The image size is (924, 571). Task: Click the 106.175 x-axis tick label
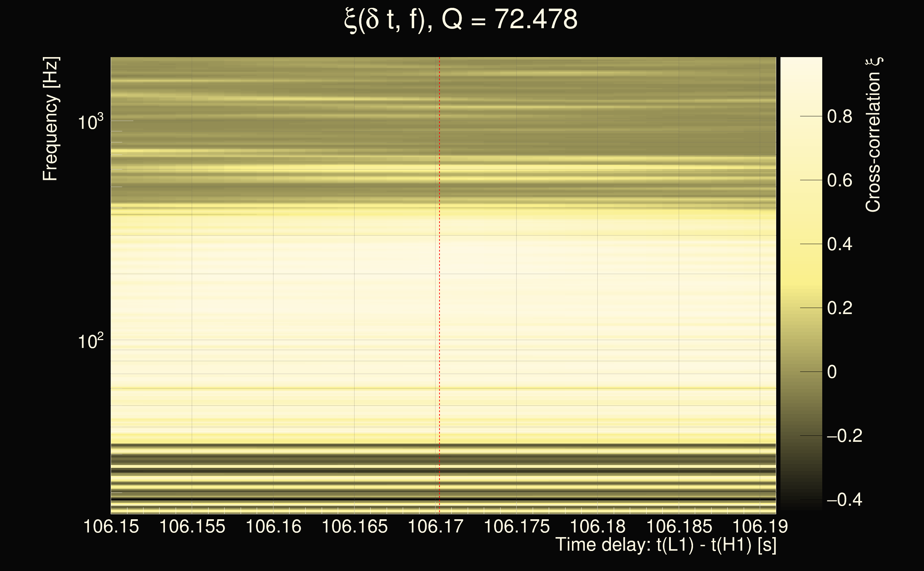tap(517, 526)
